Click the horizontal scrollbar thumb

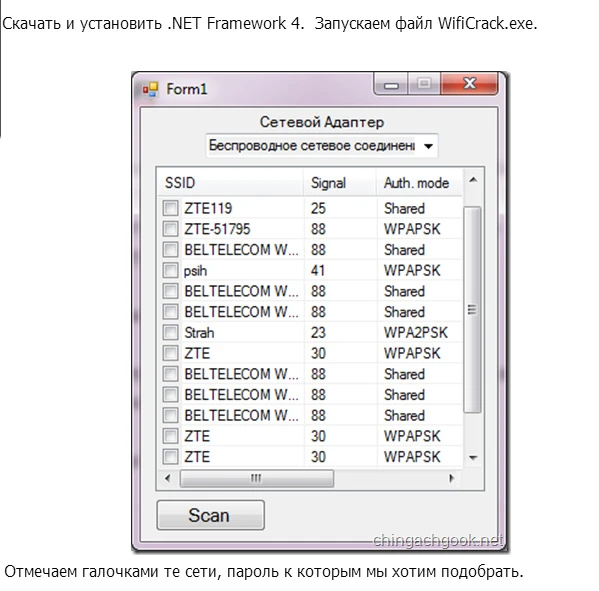tap(257, 478)
